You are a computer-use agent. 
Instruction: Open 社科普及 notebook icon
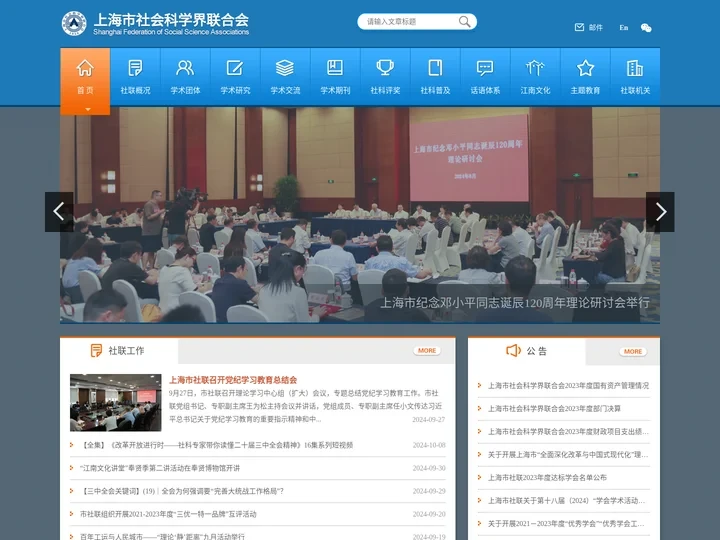click(435, 68)
